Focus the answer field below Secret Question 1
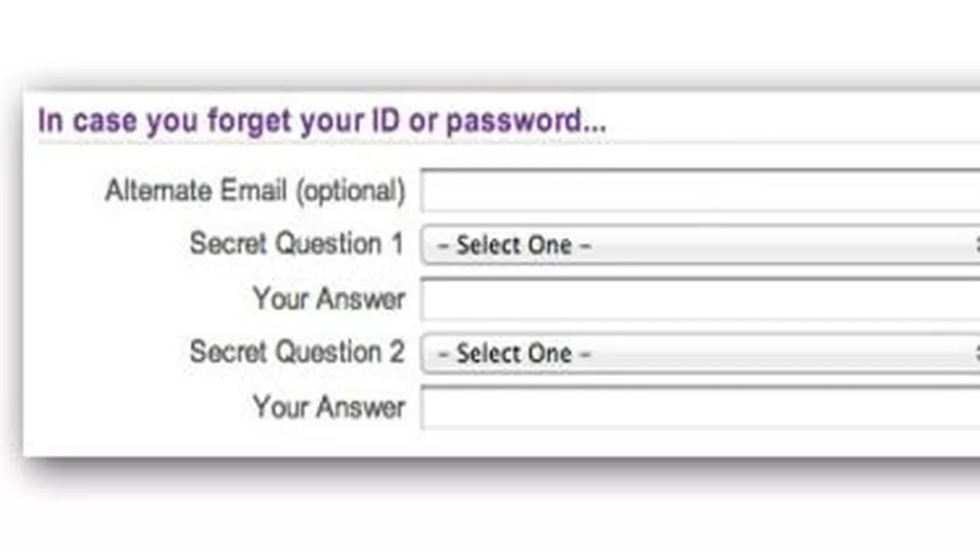 [700, 299]
